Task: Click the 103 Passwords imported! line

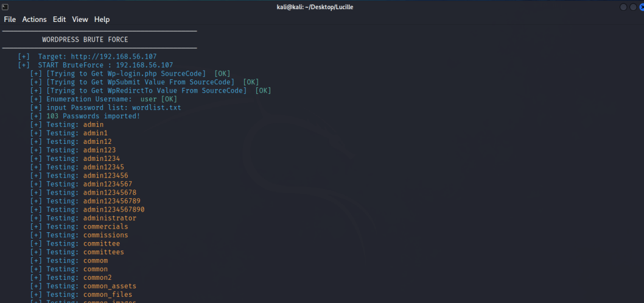Action: pyautogui.click(x=85, y=116)
